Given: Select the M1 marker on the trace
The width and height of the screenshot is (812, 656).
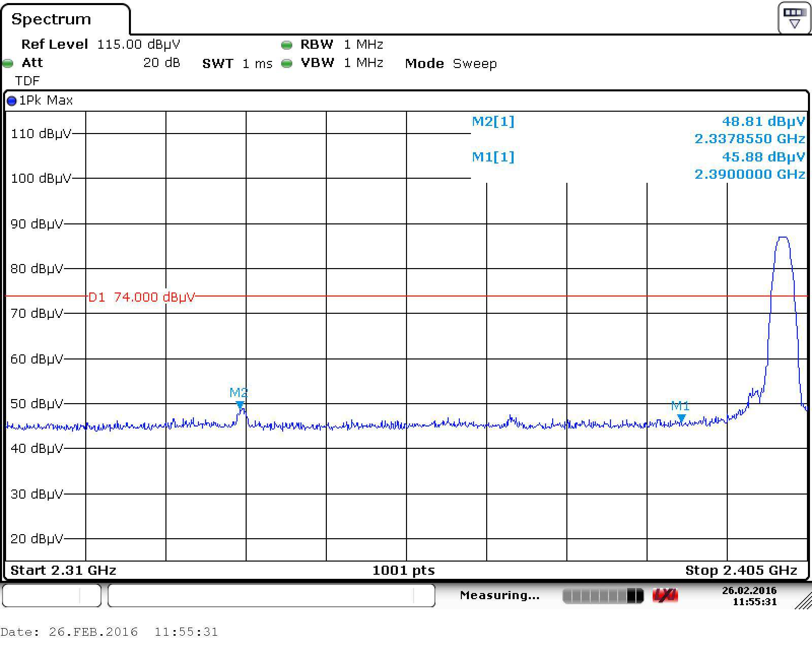Looking at the screenshot, I should point(682,418).
